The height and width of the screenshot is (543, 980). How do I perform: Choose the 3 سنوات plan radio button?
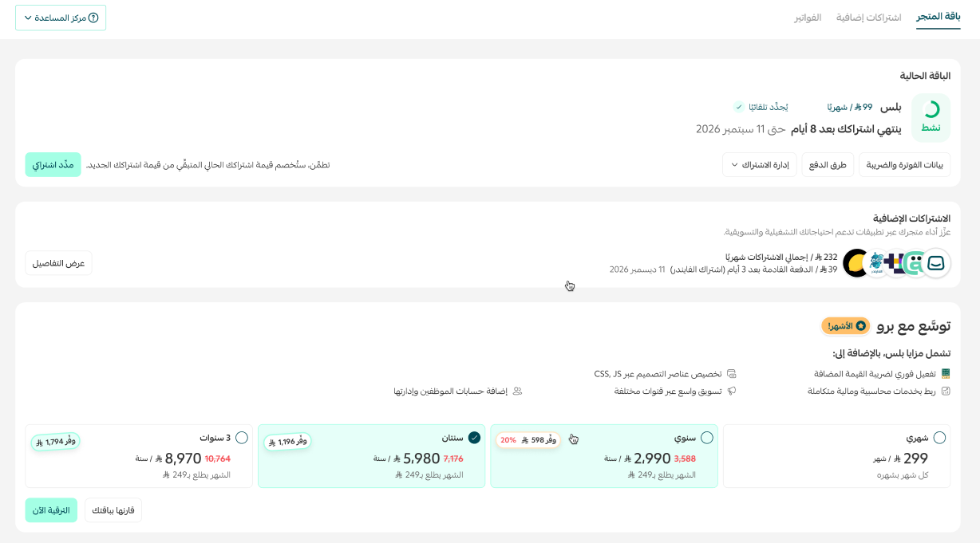242,437
